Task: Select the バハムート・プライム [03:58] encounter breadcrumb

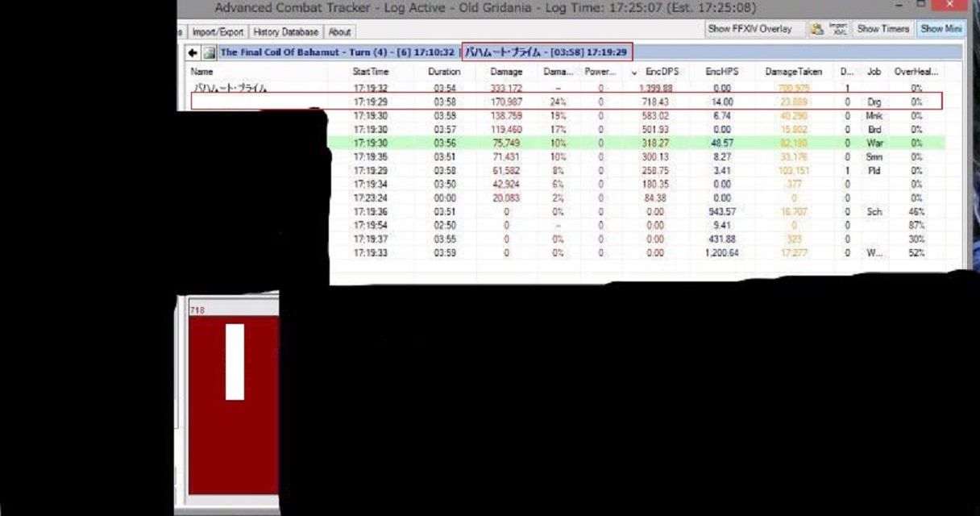Action: 546,52
